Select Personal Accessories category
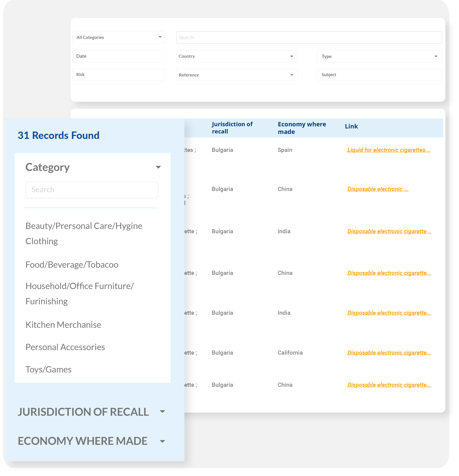Viewport: 459px width, 476px height. [65, 347]
